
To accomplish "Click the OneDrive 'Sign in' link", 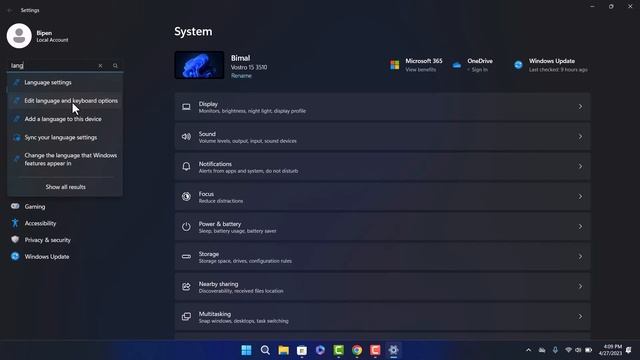I will (x=480, y=70).
